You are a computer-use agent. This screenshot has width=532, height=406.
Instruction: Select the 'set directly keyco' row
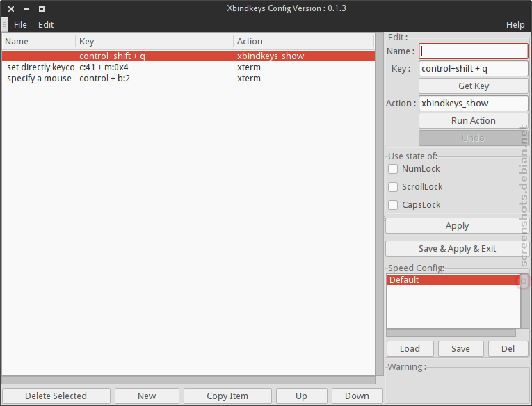click(x=188, y=67)
